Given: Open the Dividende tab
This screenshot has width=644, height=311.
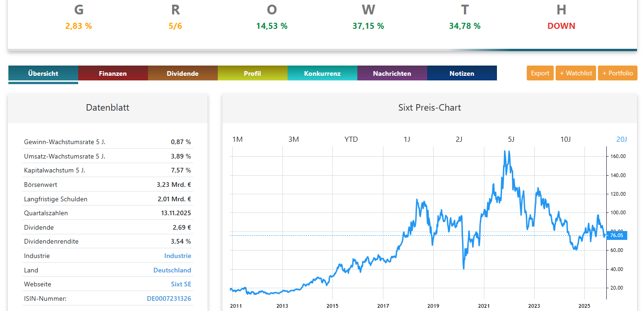Looking at the screenshot, I should (183, 73).
